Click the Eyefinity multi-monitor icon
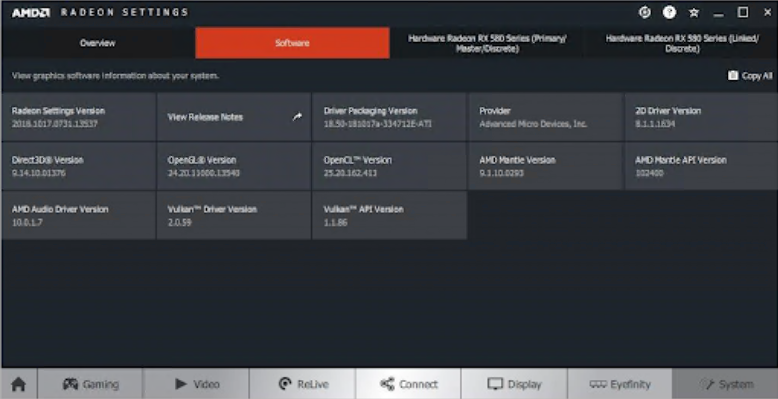This screenshot has height=399, width=778. click(598, 384)
